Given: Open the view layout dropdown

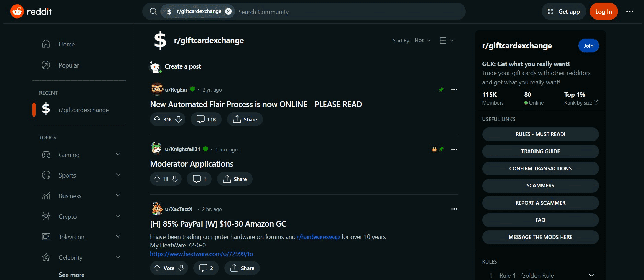Looking at the screenshot, I should click(x=447, y=40).
